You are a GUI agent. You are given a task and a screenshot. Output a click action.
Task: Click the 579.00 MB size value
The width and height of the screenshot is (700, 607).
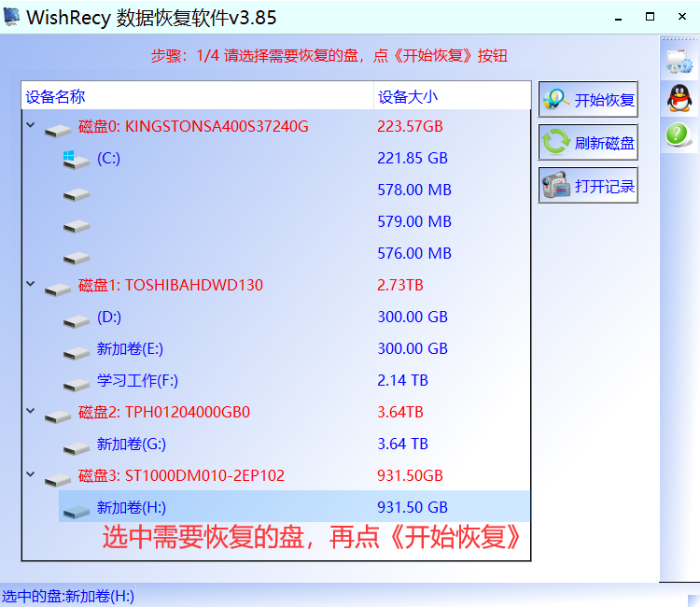coord(414,221)
